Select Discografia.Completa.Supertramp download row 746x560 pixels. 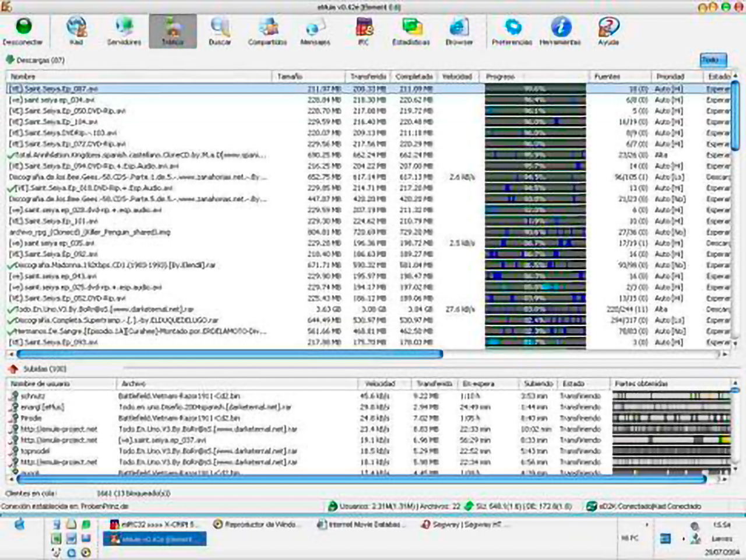[368, 320]
